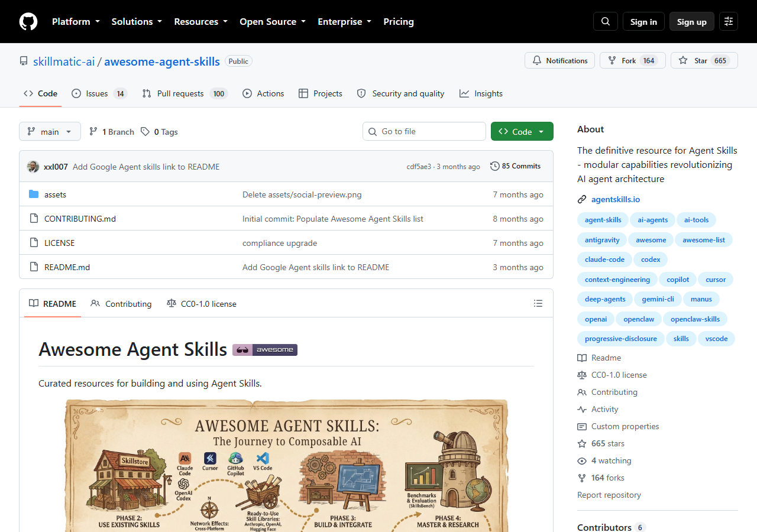Click the Readme book icon in About
The width and height of the screenshot is (757, 532).
click(x=582, y=358)
